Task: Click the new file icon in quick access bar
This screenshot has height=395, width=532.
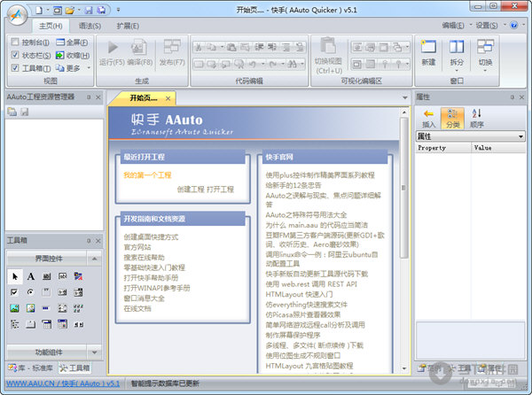Action: 39,11
